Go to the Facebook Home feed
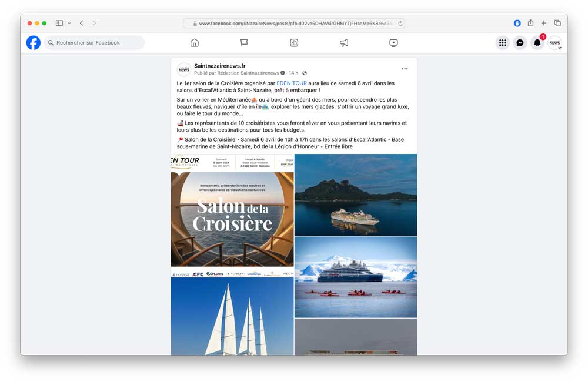The height and width of the screenshot is (382, 588). pos(195,43)
